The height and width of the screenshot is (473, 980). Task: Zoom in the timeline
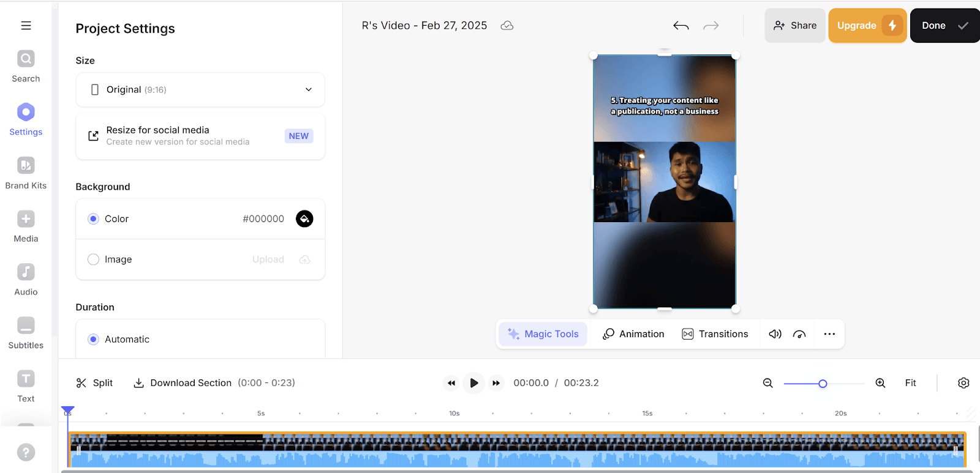click(880, 383)
